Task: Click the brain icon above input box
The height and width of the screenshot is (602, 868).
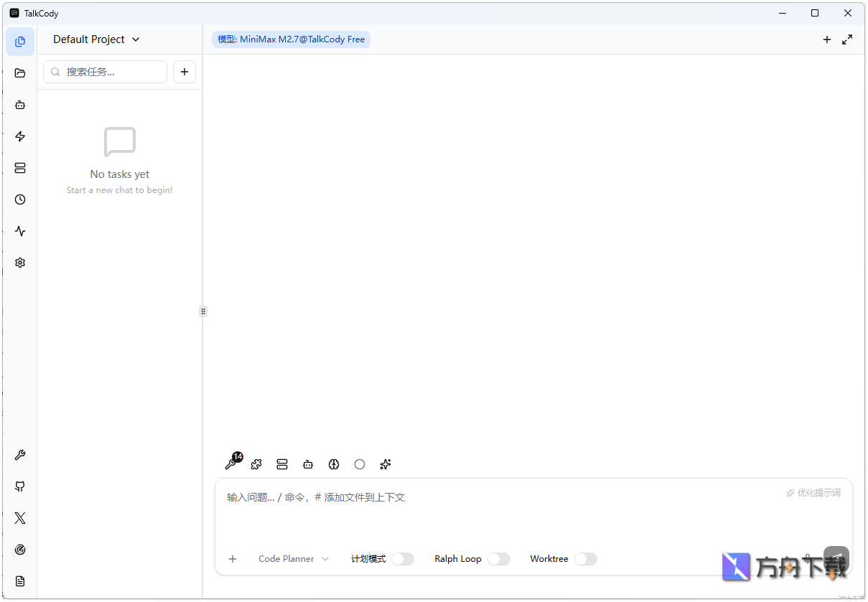Action: click(334, 464)
